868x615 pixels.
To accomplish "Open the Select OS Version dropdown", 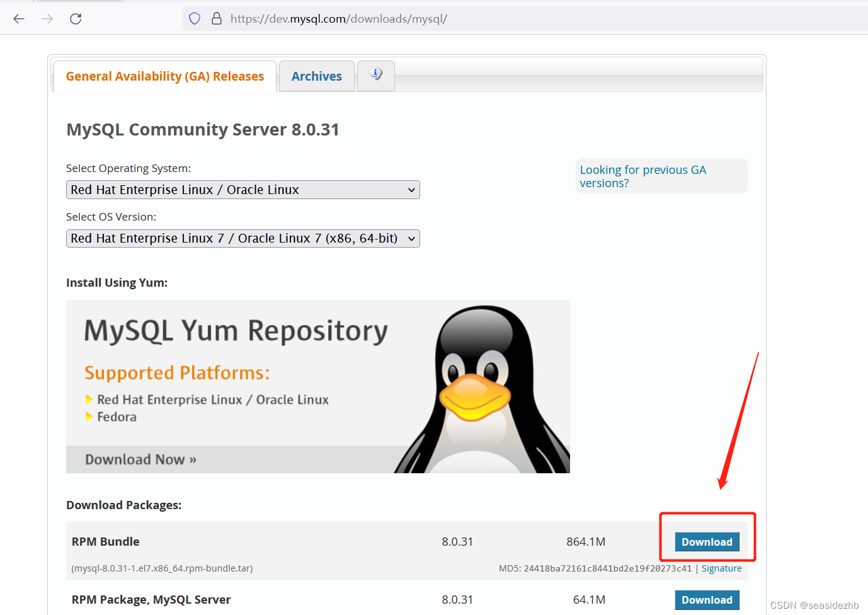I will click(243, 238).
